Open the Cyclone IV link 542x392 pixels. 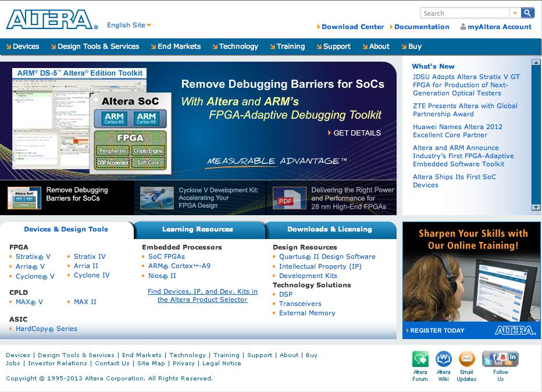pyautogui.click(x=92, y=275)
